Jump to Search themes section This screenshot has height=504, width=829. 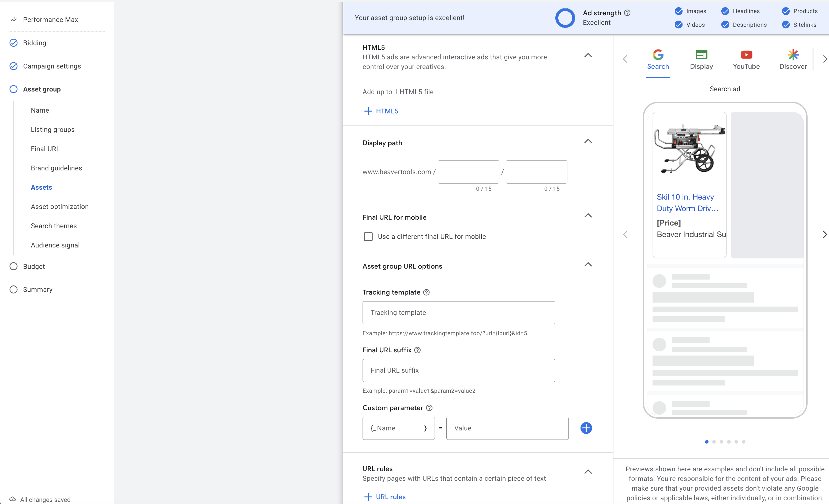pos(54,226)
